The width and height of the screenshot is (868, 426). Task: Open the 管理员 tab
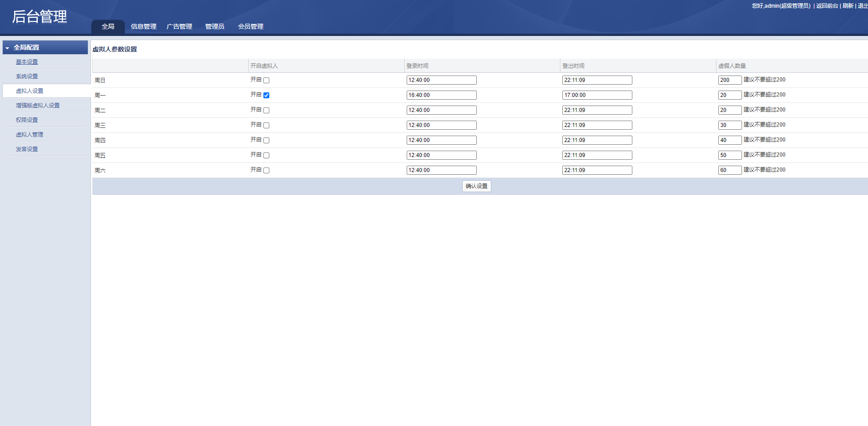pyautogui.click(x=215, y=26)
